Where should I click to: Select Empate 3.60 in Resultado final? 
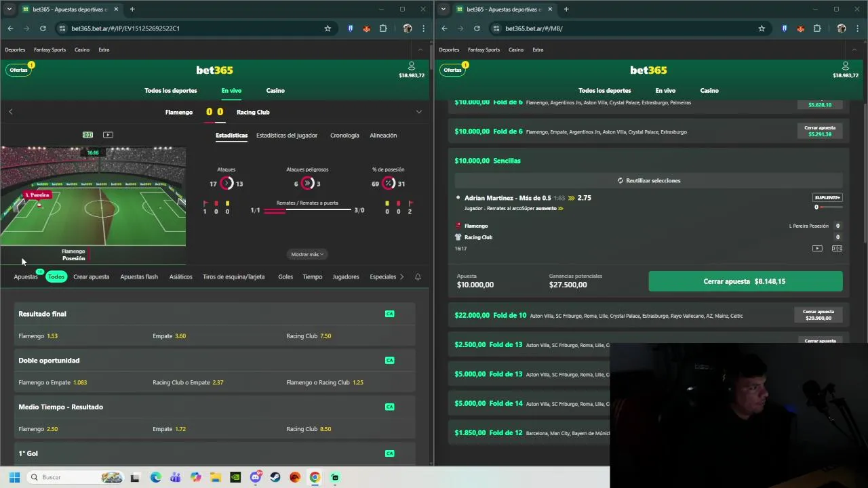click(215, 336)
